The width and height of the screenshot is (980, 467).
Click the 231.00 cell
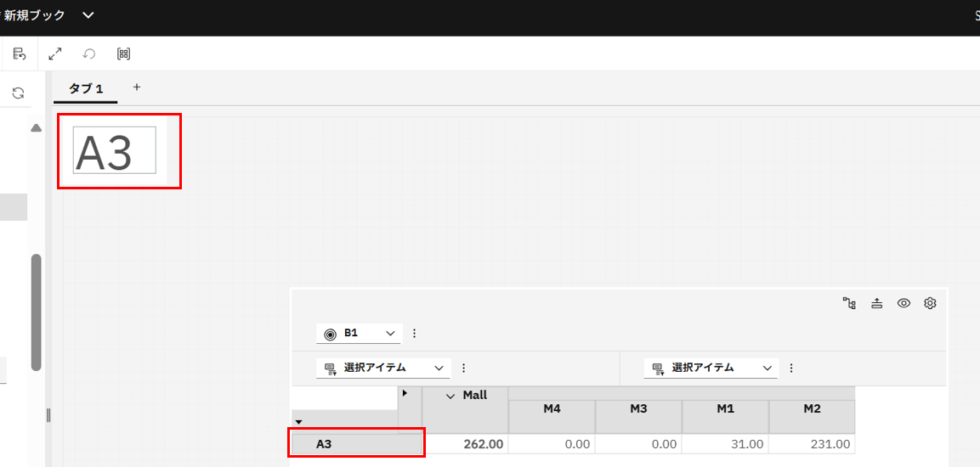pyautogui.click(x=811, y=445)
